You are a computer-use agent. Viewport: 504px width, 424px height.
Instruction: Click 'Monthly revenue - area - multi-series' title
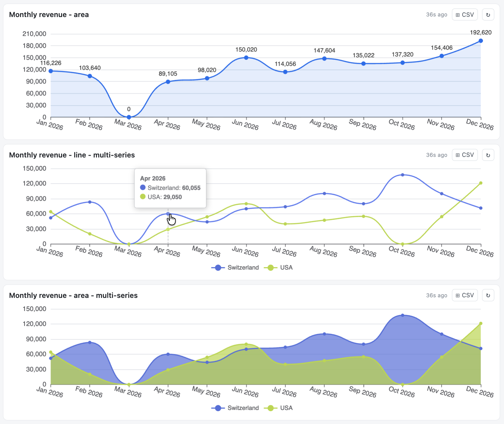[x=73, y=295]
